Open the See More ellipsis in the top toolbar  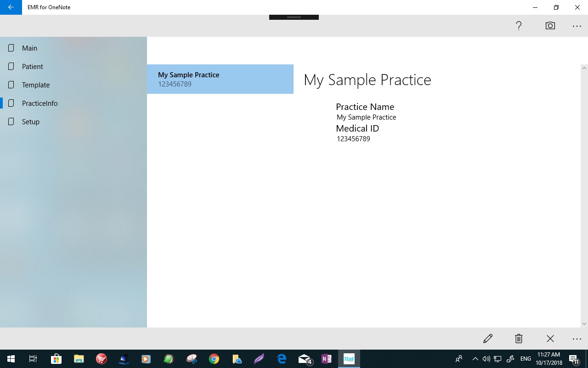[577, 26]
